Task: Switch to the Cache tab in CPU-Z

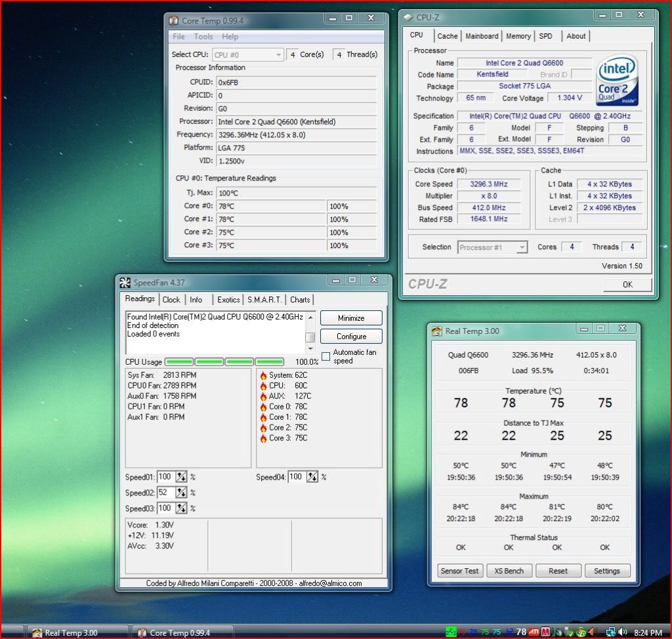Action: [x=448, y=37]
